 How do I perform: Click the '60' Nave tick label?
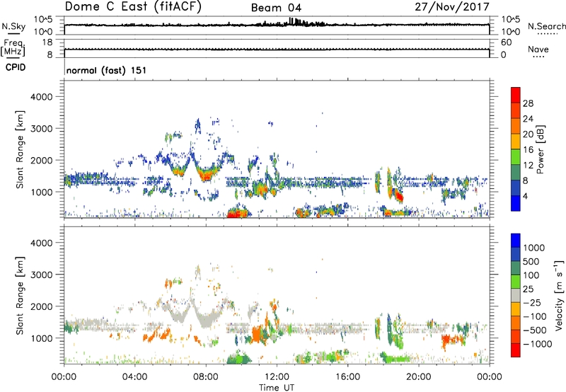pyautogui.click(x=506, y=42)
